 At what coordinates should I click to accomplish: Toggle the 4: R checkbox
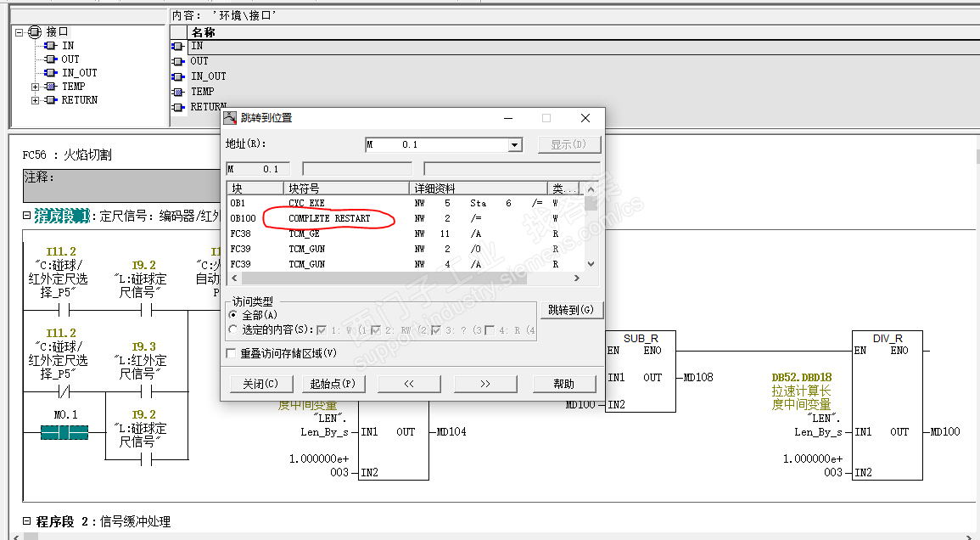pyautogui.click(x=490, y=329)
